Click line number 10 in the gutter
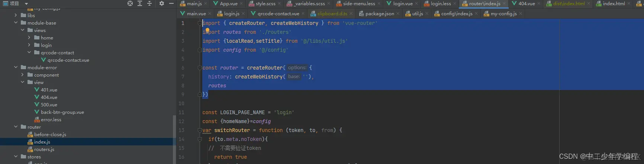This screenshot has height=164, width=644. [x=181, y=103]
